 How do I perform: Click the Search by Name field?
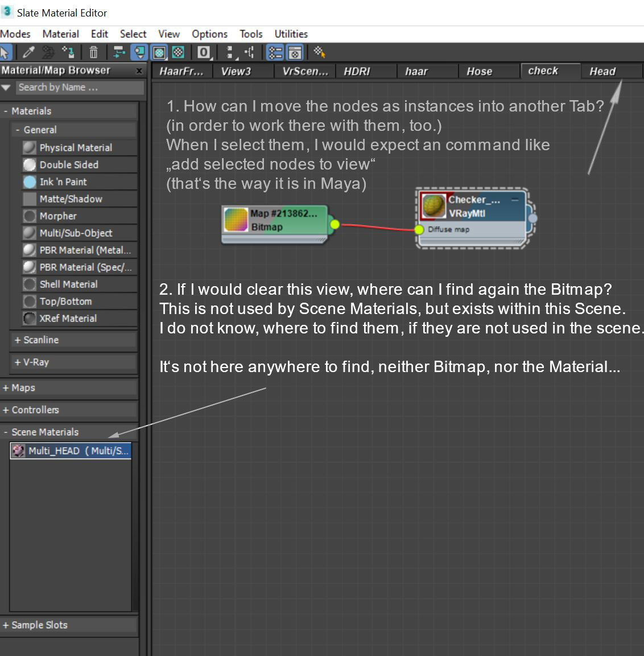[x=80, y=87]
